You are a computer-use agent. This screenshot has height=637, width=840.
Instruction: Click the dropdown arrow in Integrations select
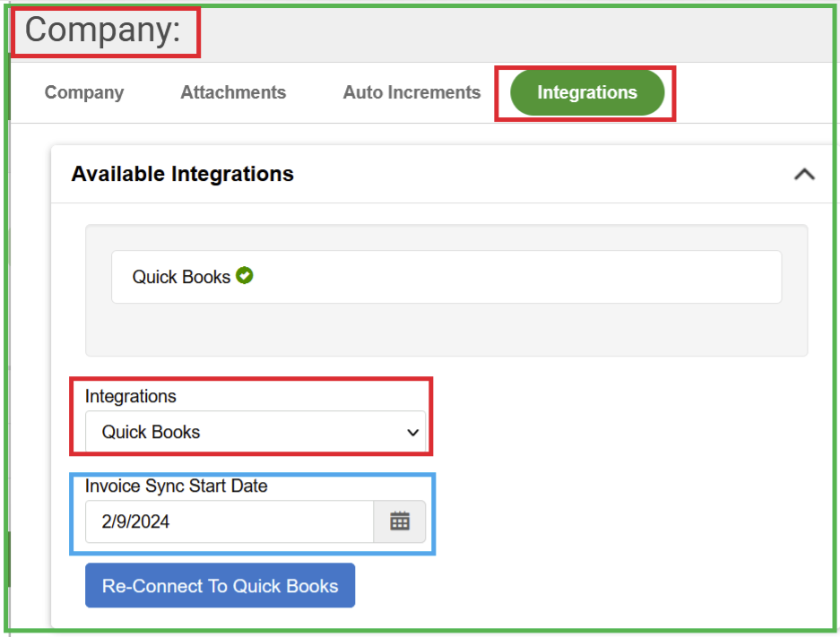point(412,433)
